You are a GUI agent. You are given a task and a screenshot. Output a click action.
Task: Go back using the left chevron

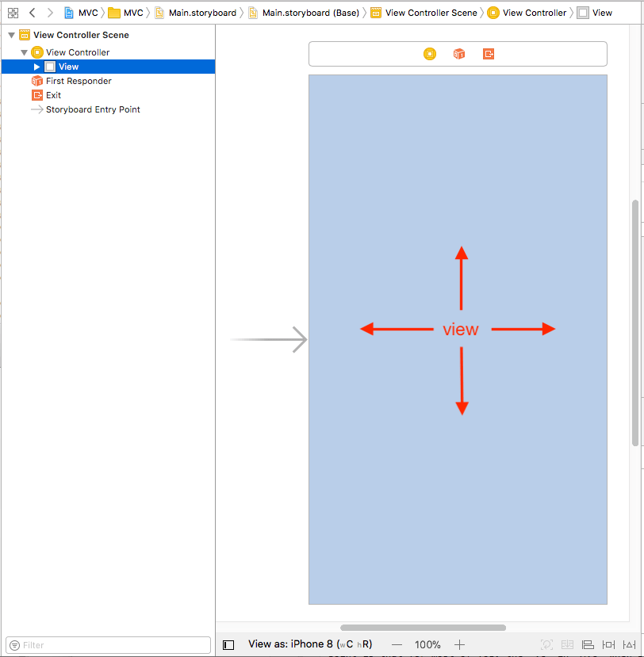point(32,13)
